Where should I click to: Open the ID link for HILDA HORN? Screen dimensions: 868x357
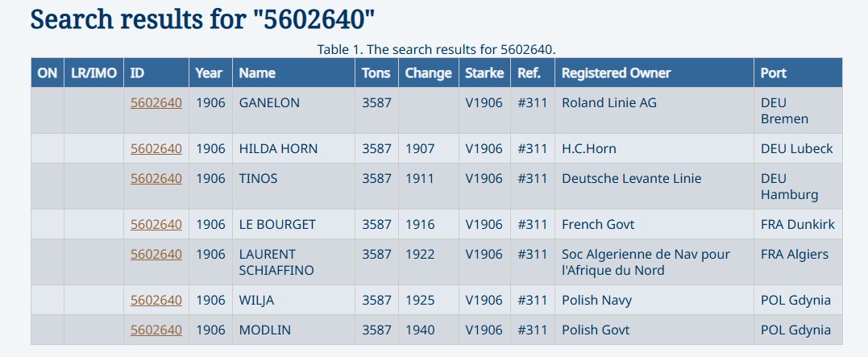156,148
